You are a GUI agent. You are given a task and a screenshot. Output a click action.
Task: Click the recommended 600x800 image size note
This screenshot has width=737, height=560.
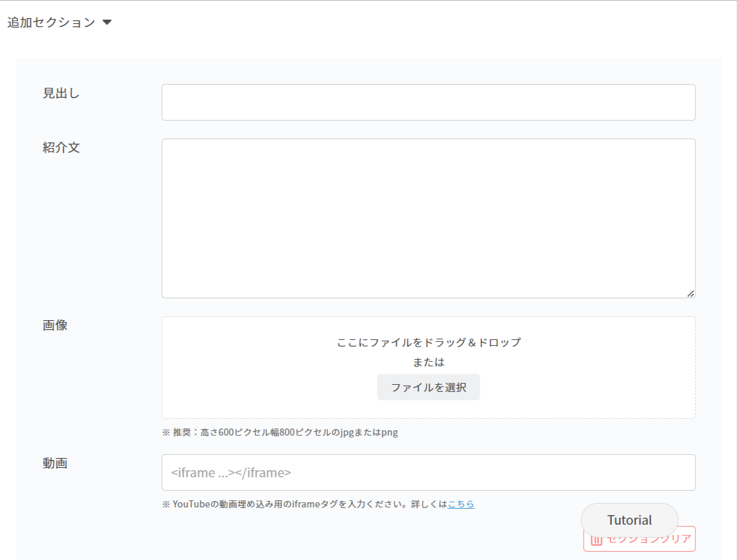pyautogui.click(x=280, y=432)
